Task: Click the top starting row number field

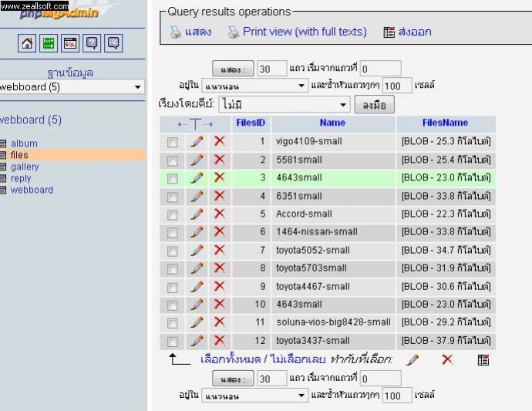Action: click(381, 69)
